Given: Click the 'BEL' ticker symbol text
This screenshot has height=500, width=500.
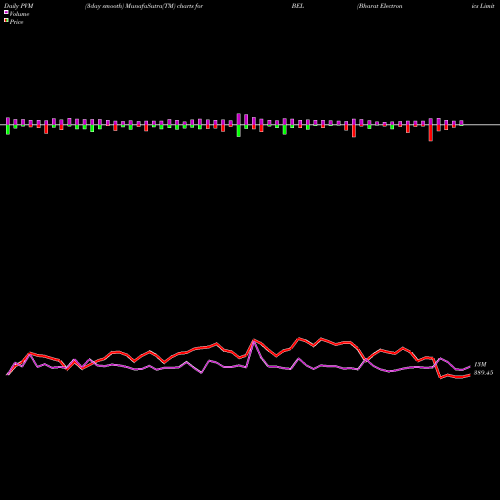Looking at the screenshot, I should (x=298, y=6).
